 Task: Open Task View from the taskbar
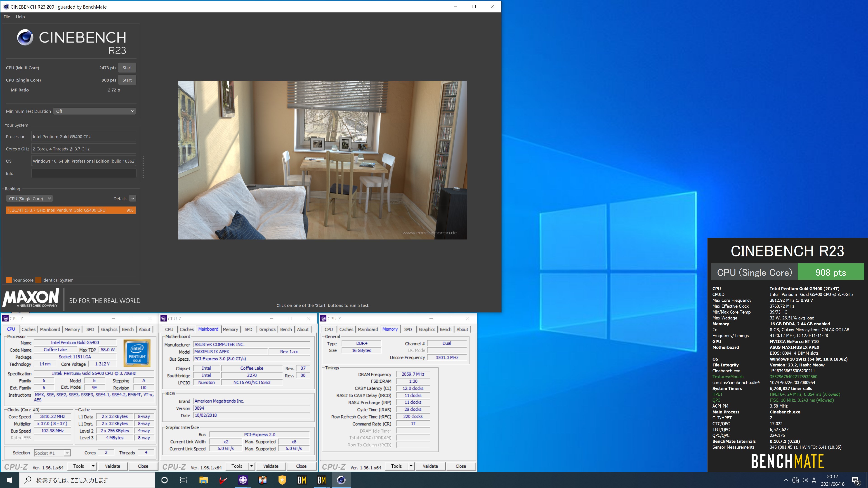[x=184, y=480]
